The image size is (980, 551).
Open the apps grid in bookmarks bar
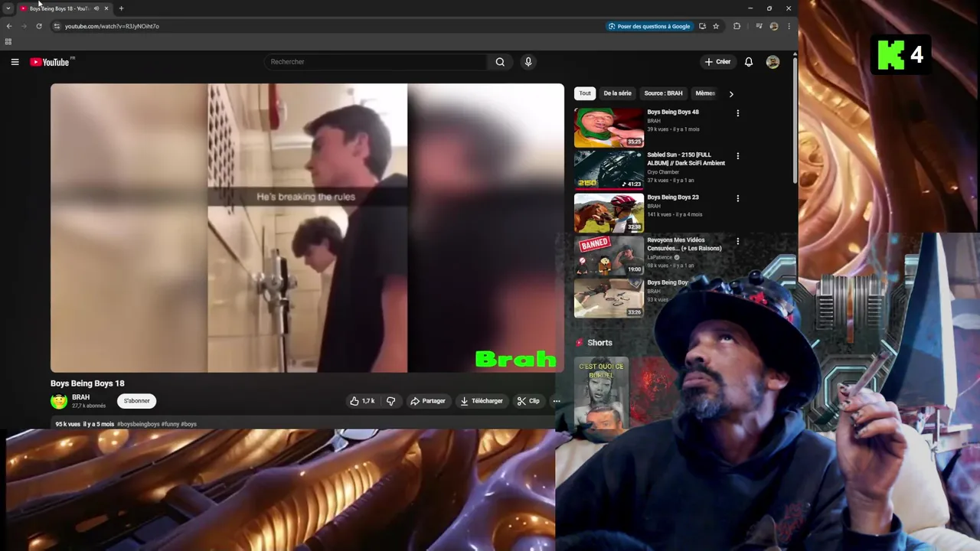click(x=8, y=41)
